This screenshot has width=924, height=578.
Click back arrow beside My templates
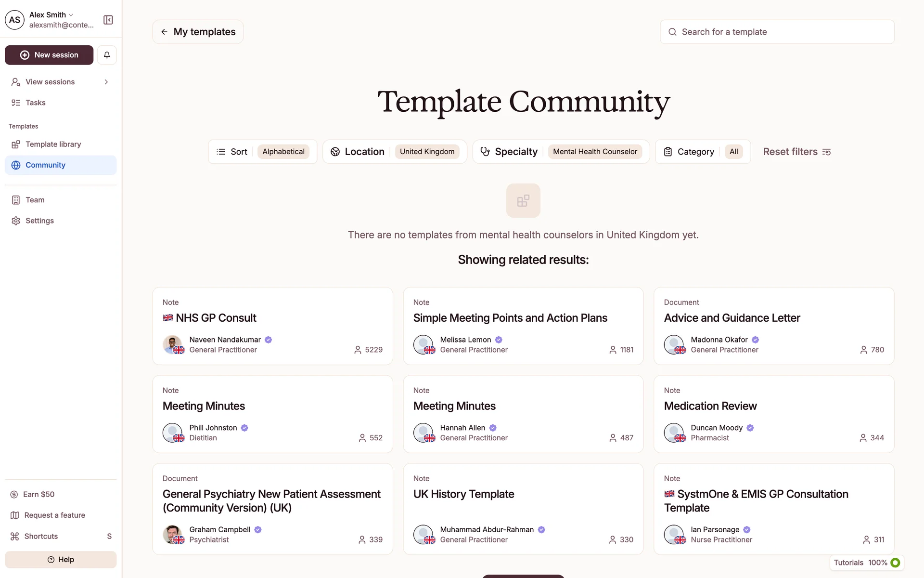[165, 32]
